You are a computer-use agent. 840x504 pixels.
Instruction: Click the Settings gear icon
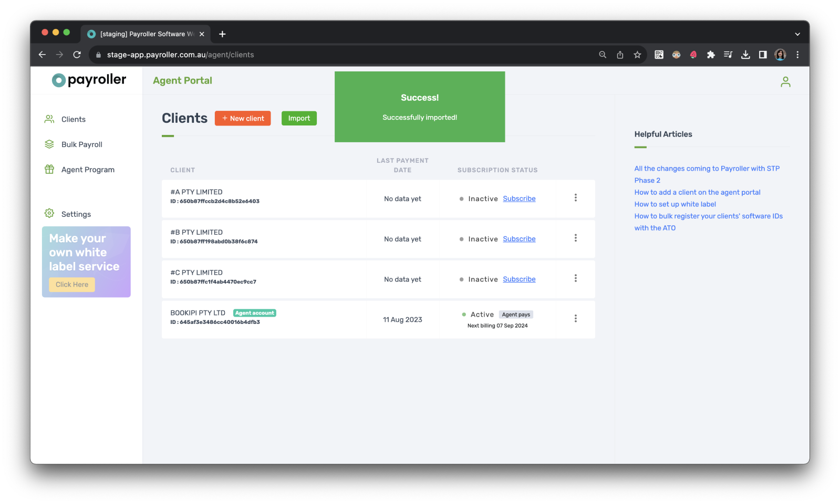(49, 214)
